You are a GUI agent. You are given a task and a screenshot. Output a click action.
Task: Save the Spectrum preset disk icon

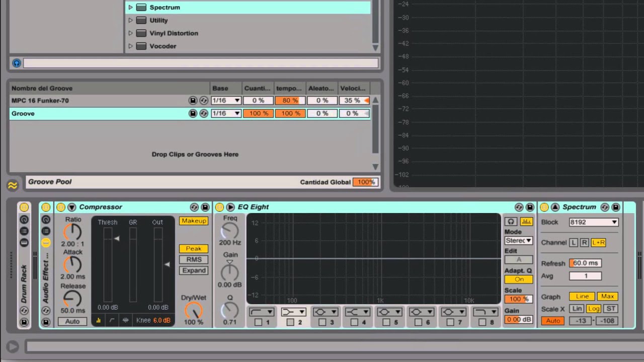(x=616, y=207)
